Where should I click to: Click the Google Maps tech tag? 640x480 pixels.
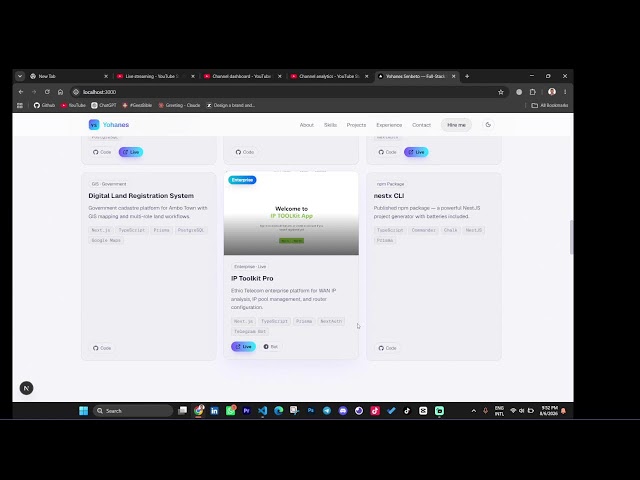106,240
